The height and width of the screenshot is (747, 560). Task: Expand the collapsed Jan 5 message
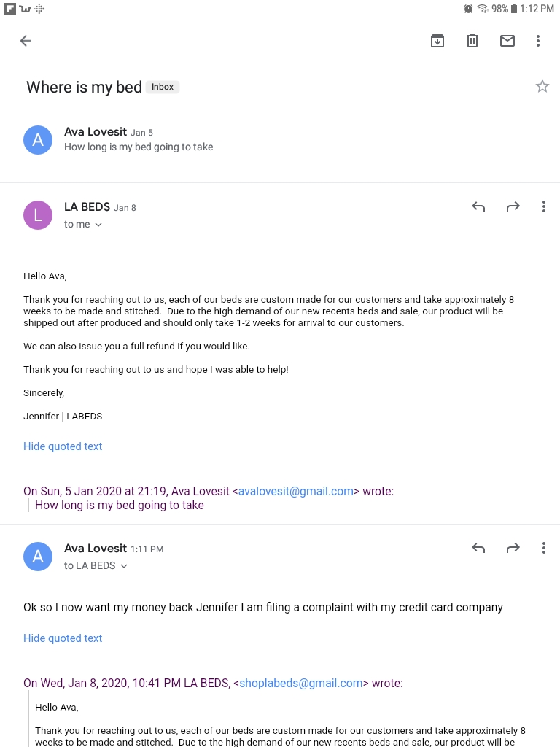pyautogui.click(x=280, y=139)
